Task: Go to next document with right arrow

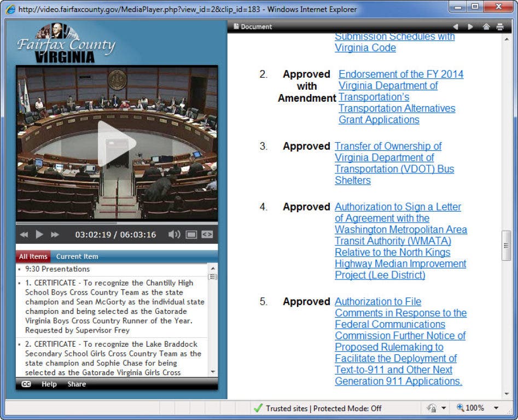Action: pos(470,27)
